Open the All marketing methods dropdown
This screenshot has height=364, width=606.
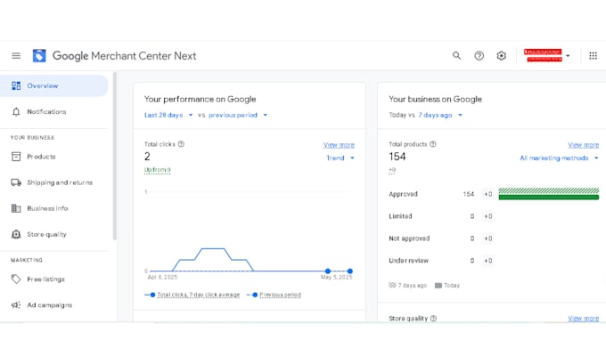pyautogui.click(x=559, y=158)
